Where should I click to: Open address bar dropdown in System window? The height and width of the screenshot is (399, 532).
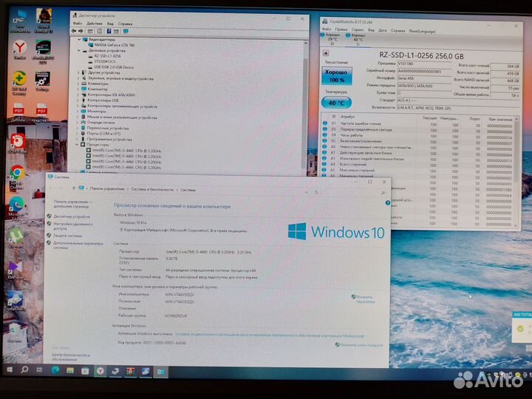click(x=306, y=192)
